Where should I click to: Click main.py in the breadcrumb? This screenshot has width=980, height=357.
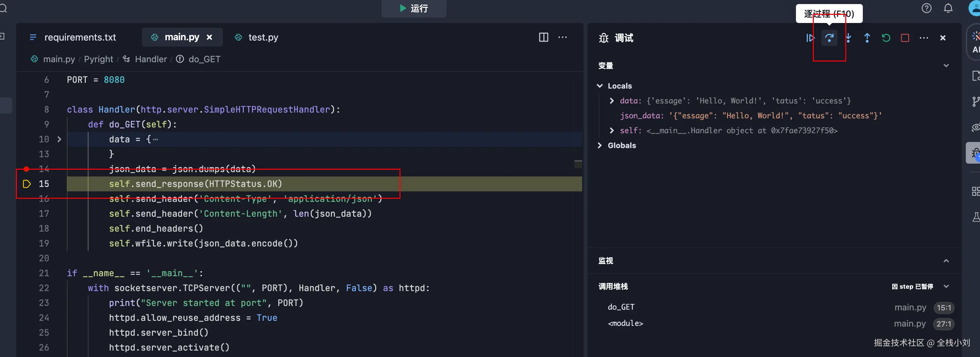[x=59, y=59]
